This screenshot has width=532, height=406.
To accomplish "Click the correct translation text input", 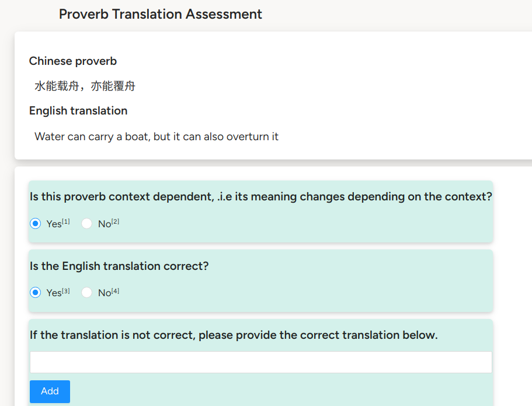I will (x=260, y=362).
